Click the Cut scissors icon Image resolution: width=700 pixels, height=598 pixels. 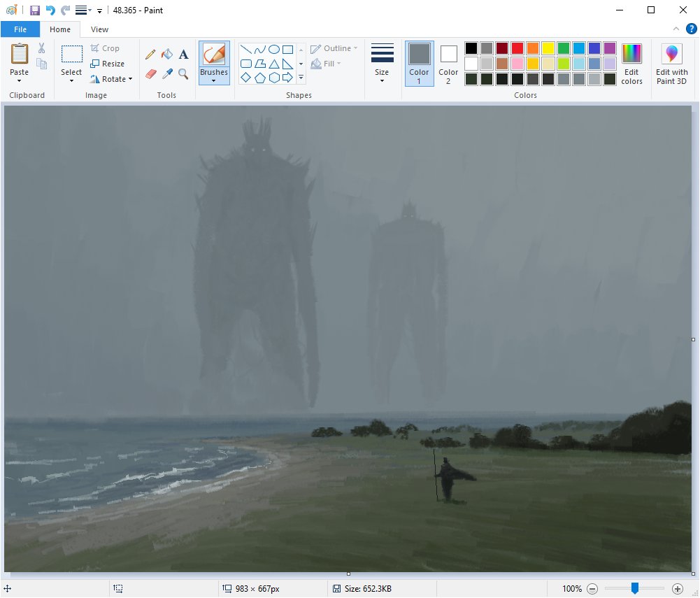[x=41, y=48]
